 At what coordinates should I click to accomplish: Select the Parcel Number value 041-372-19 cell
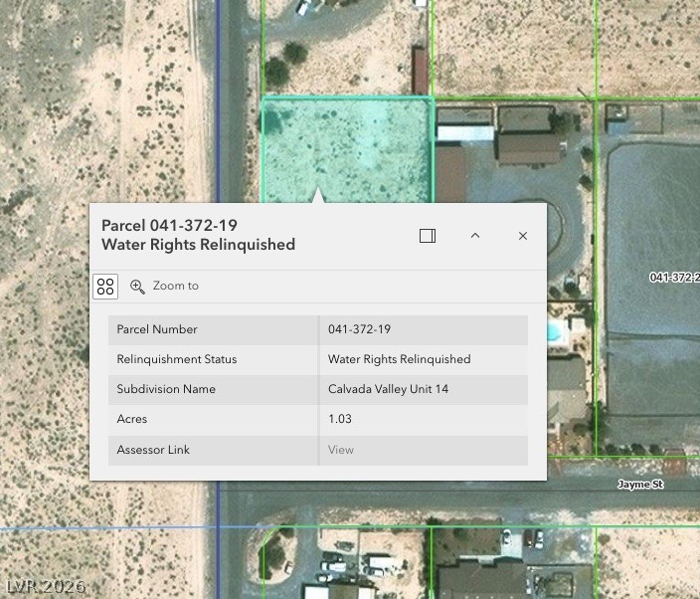tap(359, 329)
